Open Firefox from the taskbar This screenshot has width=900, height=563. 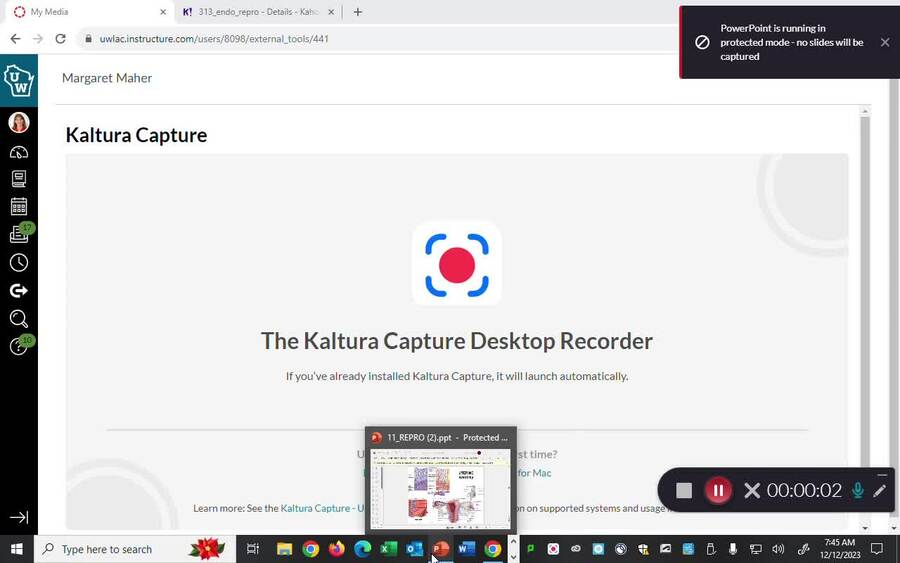coord(336,549)
